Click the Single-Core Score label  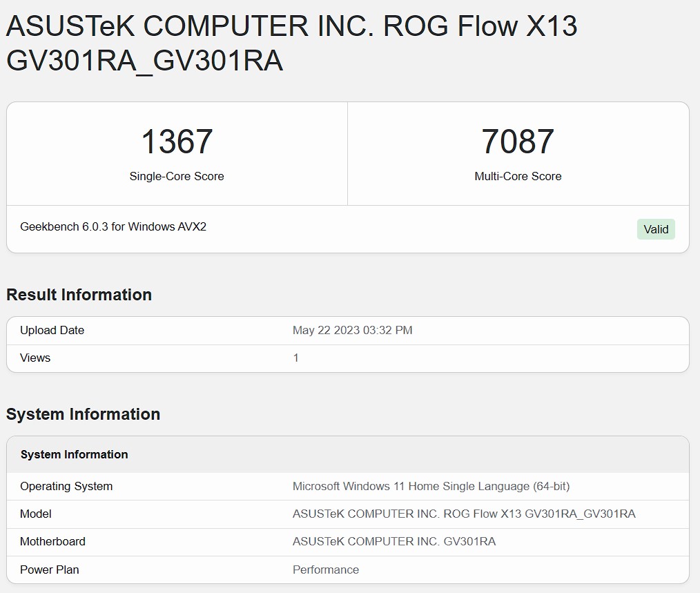[x=177, y=176]
